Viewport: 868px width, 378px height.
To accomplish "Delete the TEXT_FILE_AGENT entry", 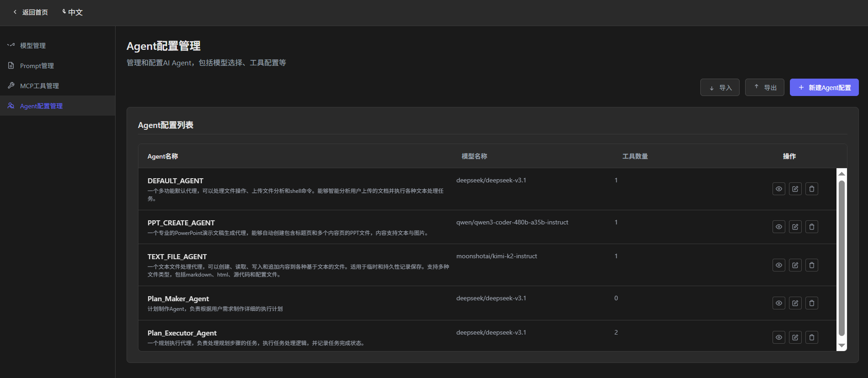I will point(812,265).
